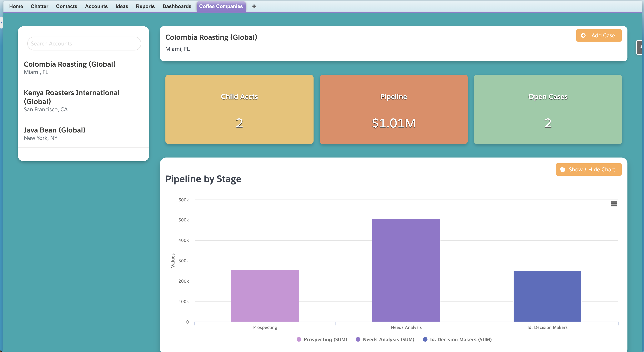Toggle the Needs Analysis (SUM) legend series

pyautogui.click(x=385, y=339)
